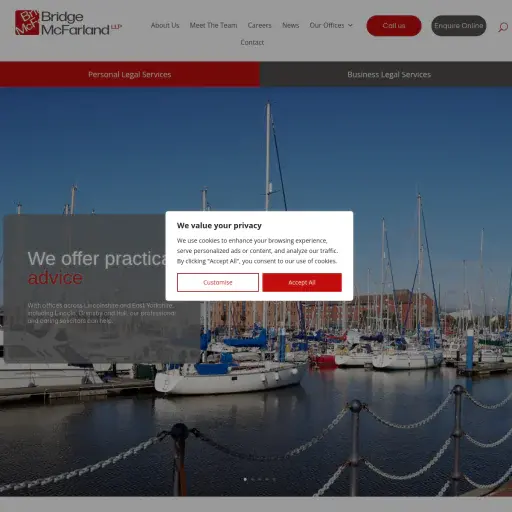512x512 pixels.
Task: Select the first active slider dot
Action: point(245,479)
